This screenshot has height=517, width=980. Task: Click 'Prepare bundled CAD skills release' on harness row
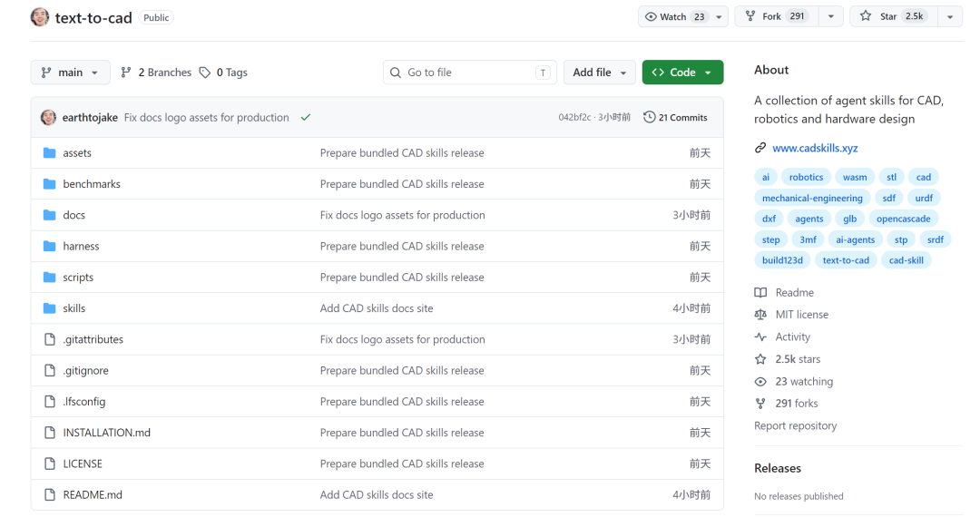[402, 246]
